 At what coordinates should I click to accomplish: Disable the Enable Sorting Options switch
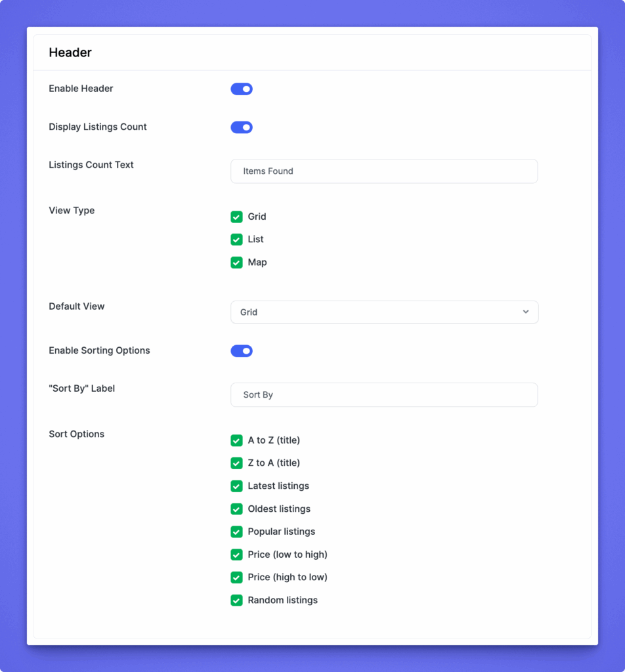242,351
